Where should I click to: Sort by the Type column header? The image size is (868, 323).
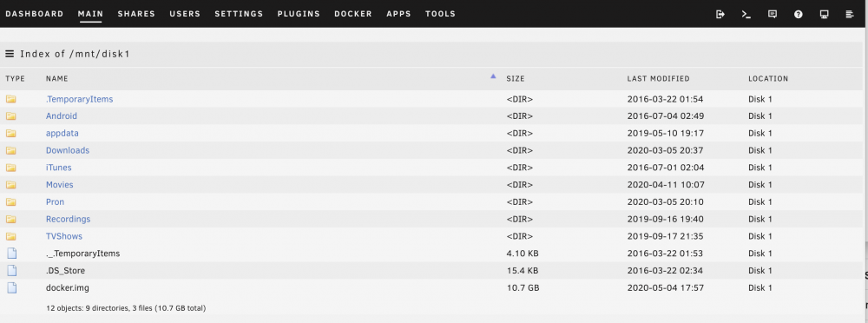coord(16,79)
